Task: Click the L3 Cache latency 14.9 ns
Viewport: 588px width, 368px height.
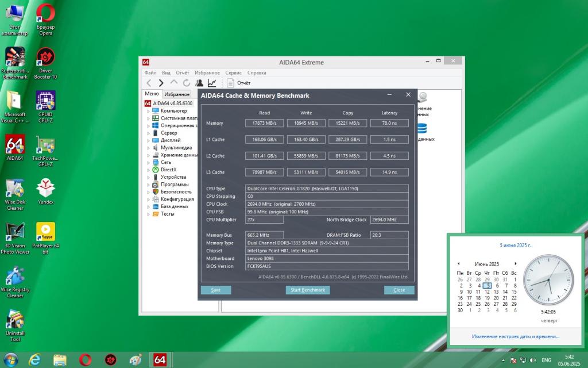Action: 390,172
